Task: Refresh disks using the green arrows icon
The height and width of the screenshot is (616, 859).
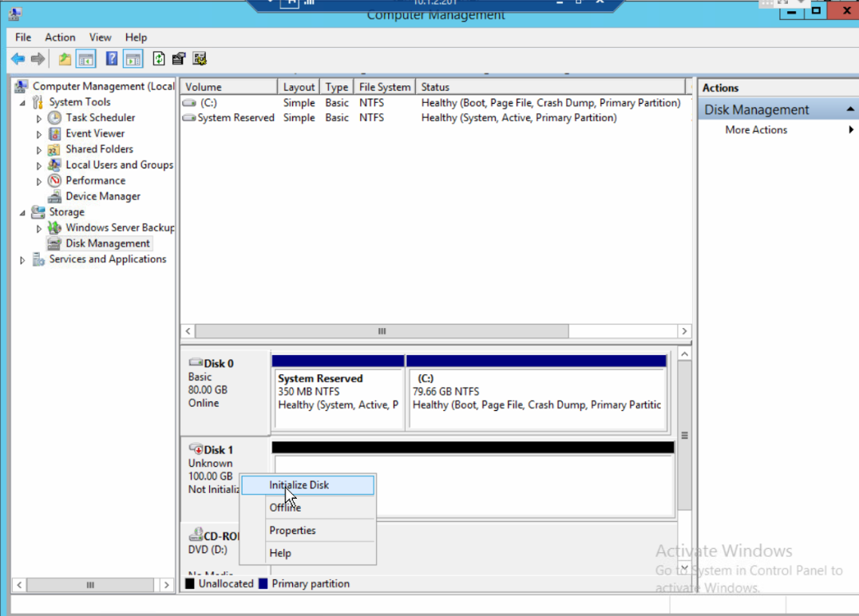Action: click(x=158, y=58)
